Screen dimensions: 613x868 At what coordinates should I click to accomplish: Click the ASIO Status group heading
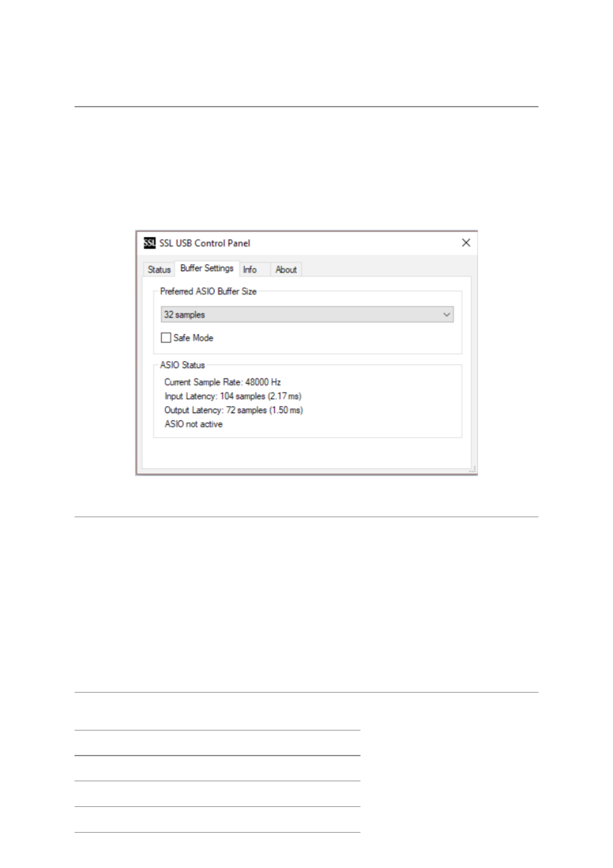pyautogui.click(x=182, y=365)
